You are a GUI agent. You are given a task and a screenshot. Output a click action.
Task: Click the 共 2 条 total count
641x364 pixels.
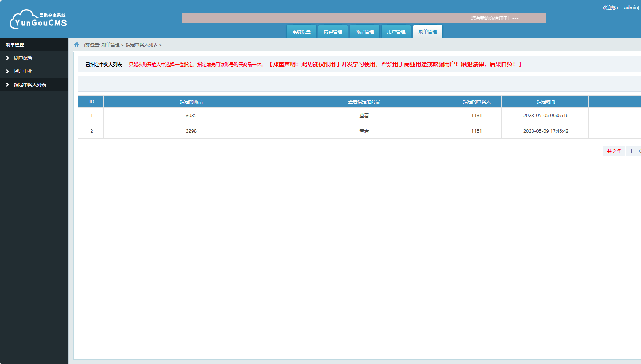(x=614, y=151)
